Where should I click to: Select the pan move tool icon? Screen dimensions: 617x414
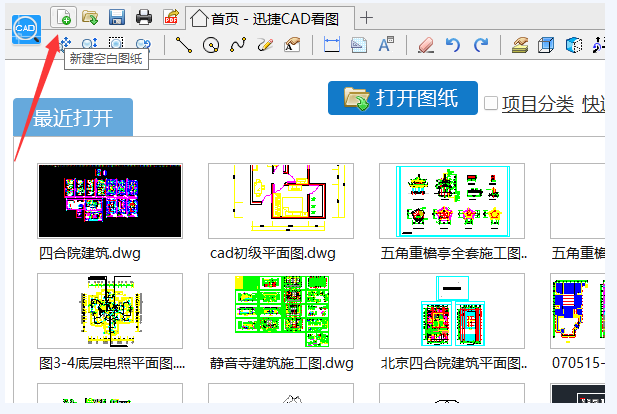click(x=64, y=44)
